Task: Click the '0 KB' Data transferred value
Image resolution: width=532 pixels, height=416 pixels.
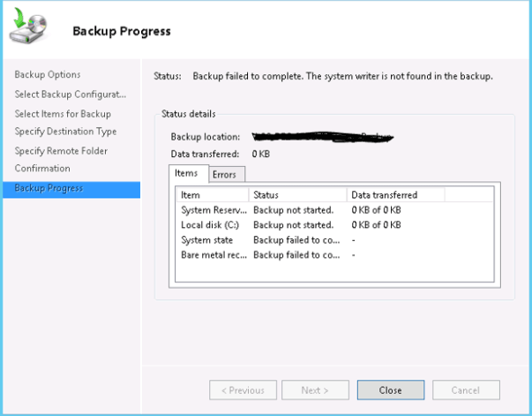Action: [261, 155]
